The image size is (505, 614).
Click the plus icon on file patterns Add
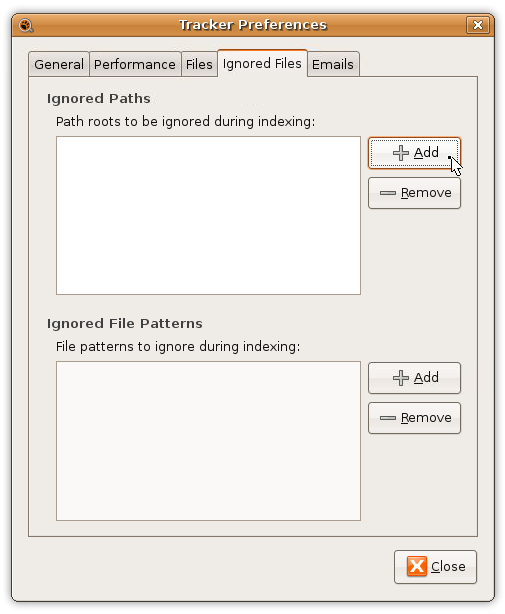pyautogui.click(x=401, y=378)
